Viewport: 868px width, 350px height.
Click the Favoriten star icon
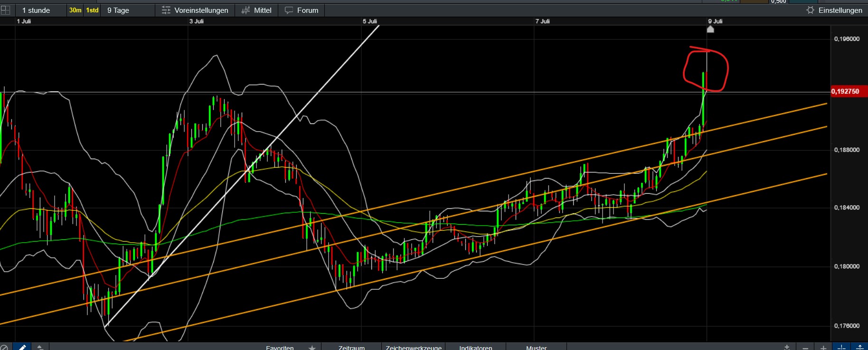coord(312,348)
